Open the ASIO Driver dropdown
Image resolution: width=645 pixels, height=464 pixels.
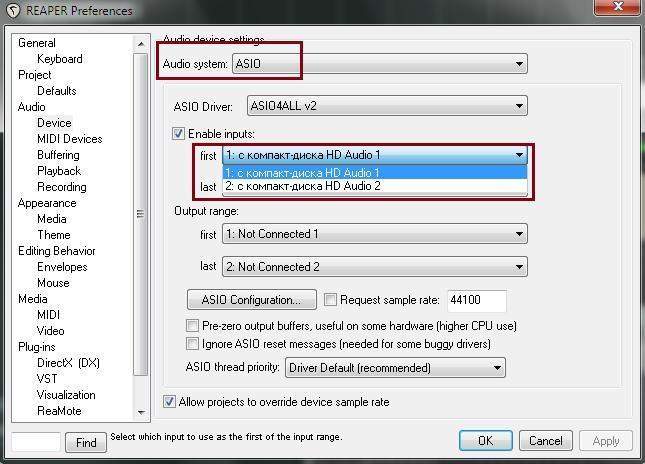click(x=387, y=106)
